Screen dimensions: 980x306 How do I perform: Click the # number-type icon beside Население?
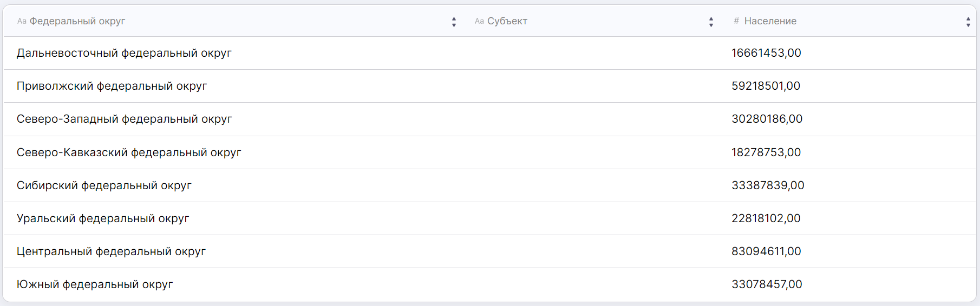(x=736, y=21)
